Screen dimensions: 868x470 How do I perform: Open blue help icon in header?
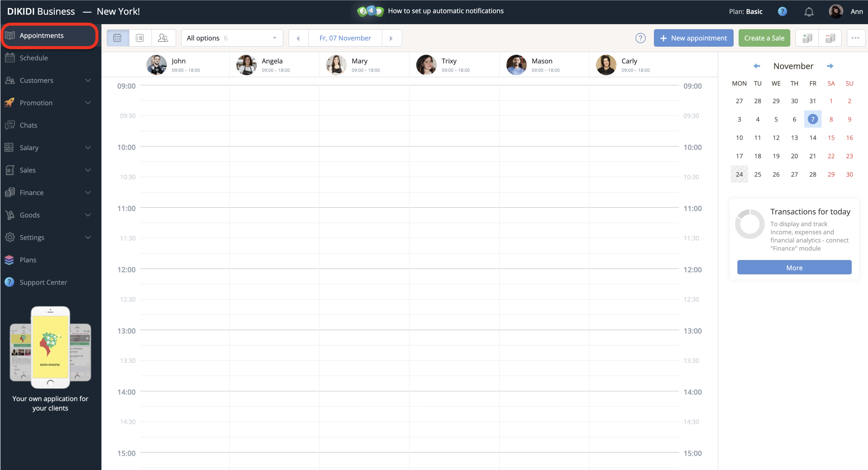782,12
